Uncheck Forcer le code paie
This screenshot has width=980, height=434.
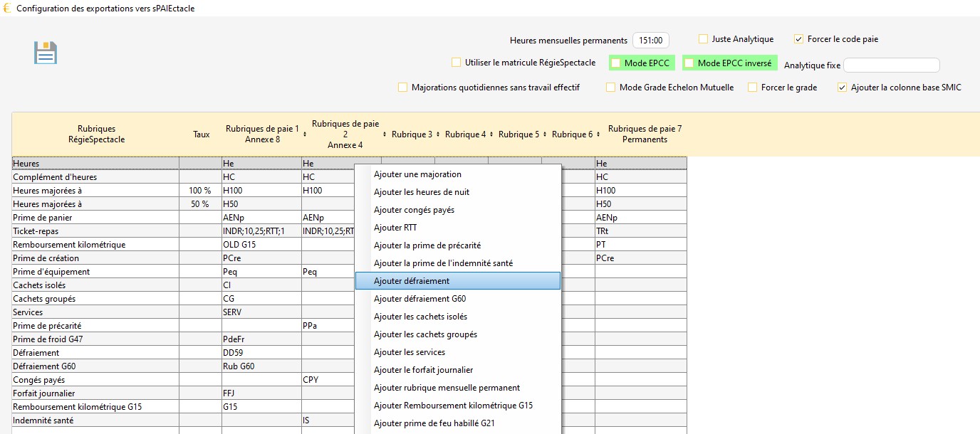click(x=798, y=39)
